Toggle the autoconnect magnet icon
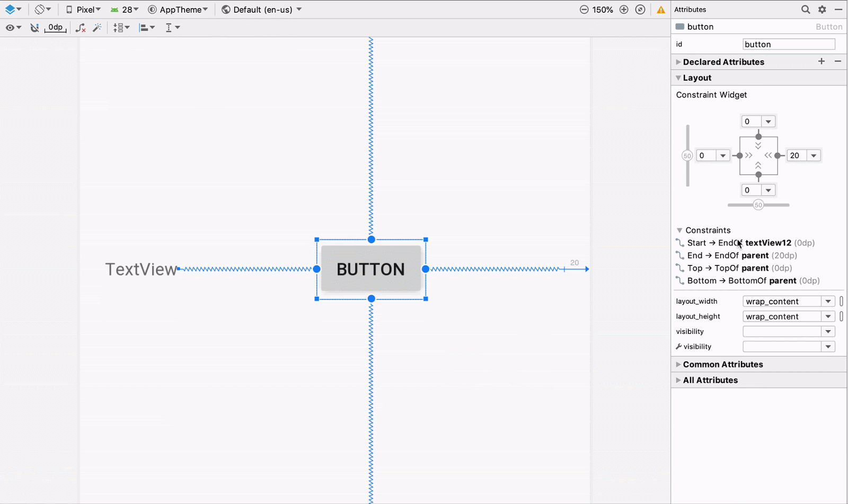The image size is (848, 504). (34, 28)
